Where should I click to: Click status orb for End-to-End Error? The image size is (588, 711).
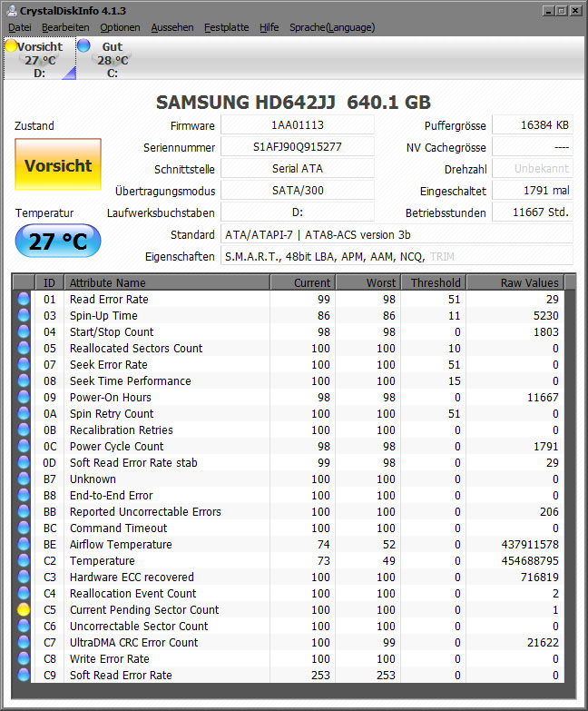(23, 495)
